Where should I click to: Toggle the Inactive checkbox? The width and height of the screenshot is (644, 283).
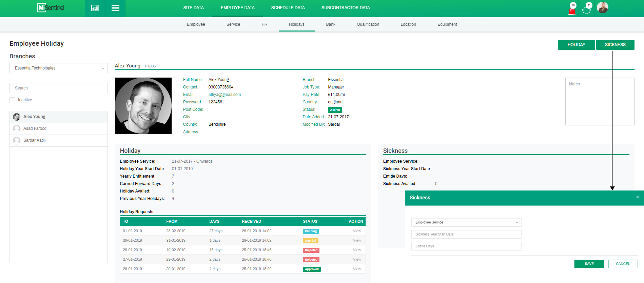[13, 100]
